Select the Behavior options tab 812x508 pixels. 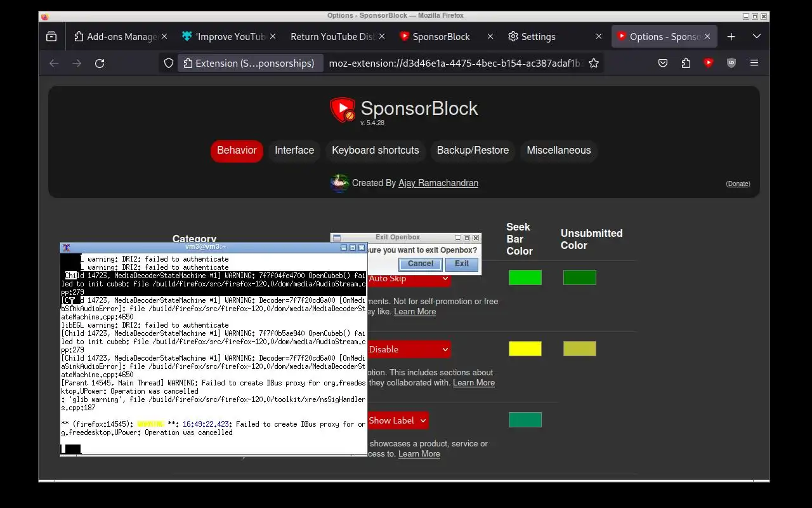coord(237,150)
